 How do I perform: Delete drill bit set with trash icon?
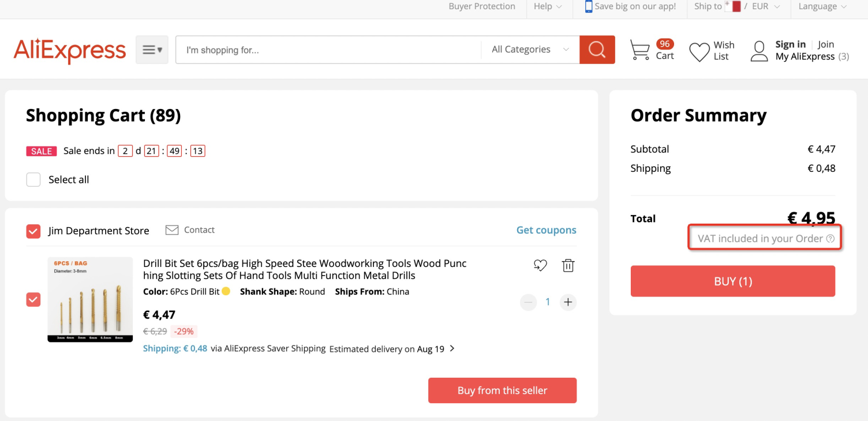point(568,265)
